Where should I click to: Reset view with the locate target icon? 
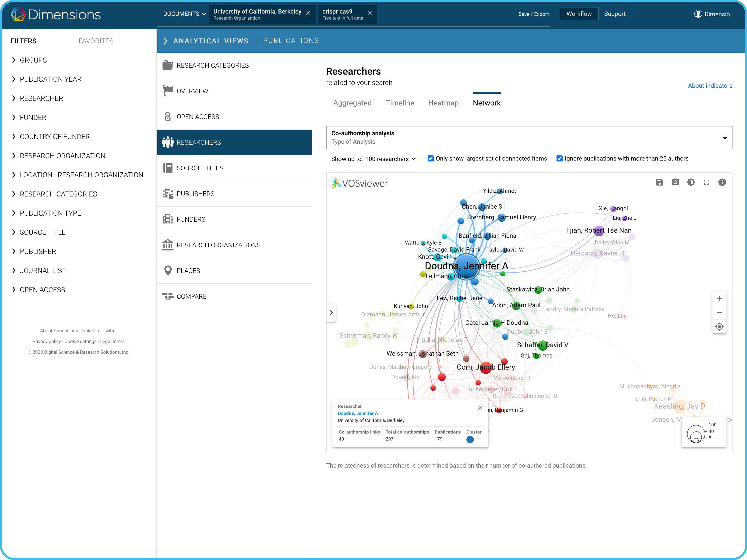(719, 327)
